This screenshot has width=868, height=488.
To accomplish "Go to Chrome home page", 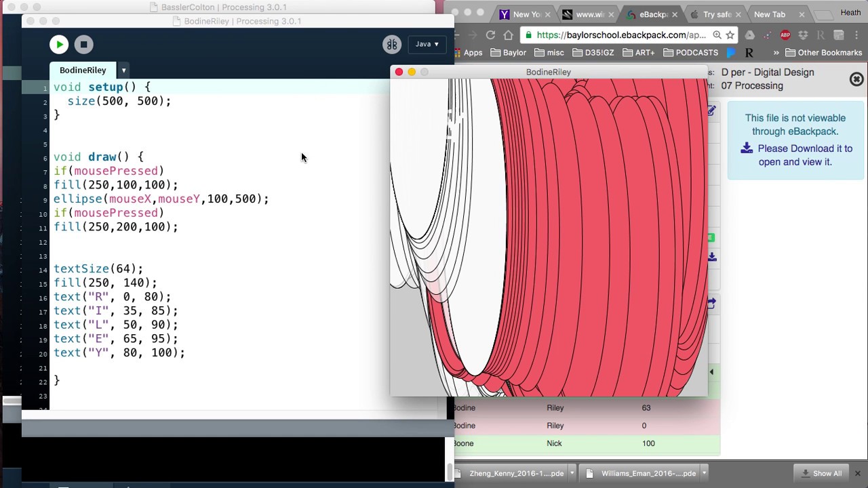I will tap(509, 35).
